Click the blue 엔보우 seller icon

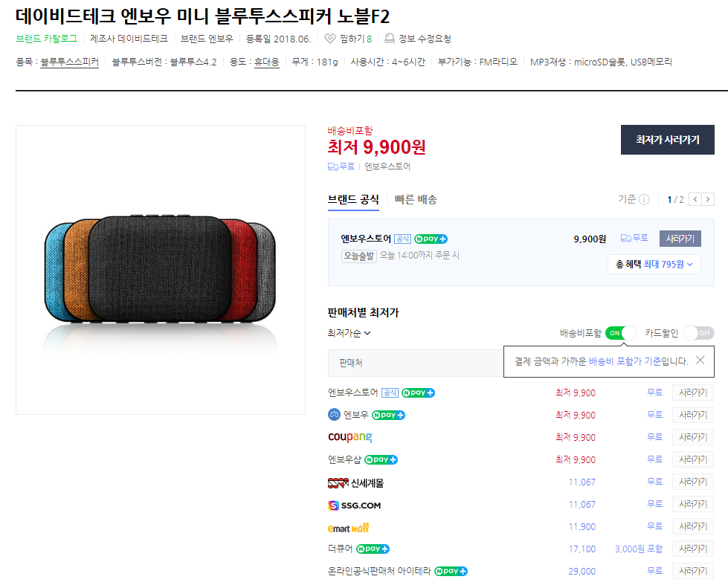click(x=334, y=415)
